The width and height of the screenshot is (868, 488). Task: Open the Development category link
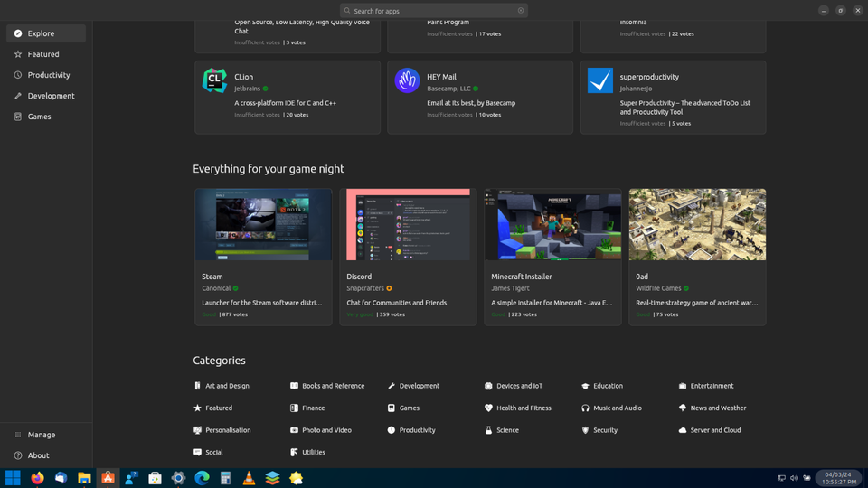pos(413,386)
